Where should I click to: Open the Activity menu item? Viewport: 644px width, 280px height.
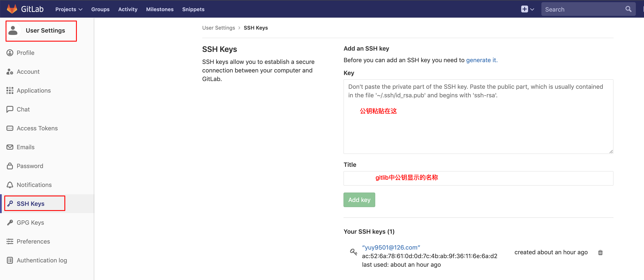(128, 9)
